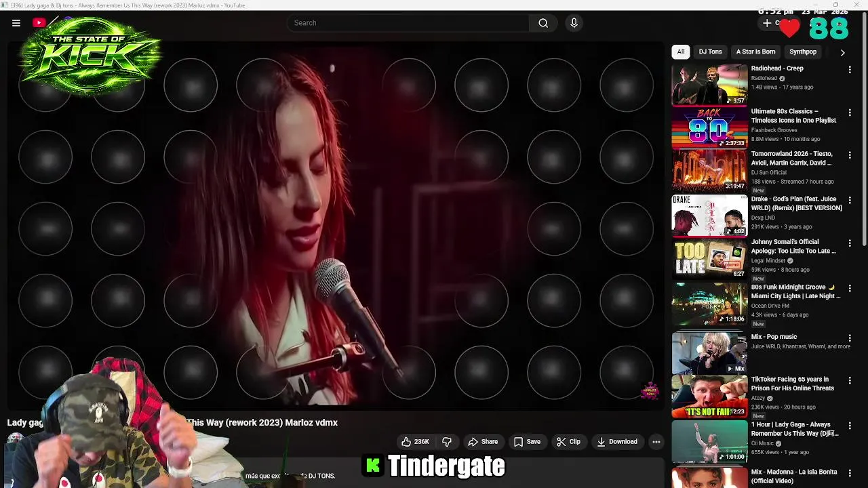Open options for Radiohead - Creep

850,70
